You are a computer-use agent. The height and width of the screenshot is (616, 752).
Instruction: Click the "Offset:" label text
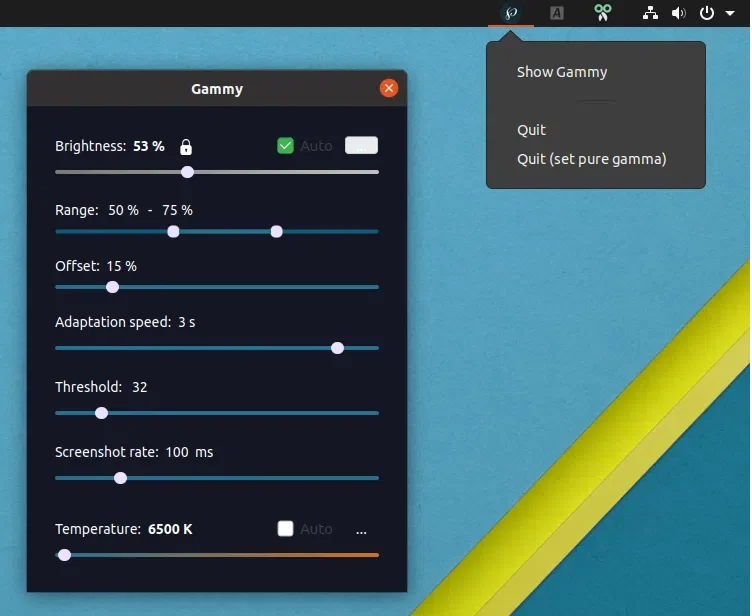(x=77, y=266)
